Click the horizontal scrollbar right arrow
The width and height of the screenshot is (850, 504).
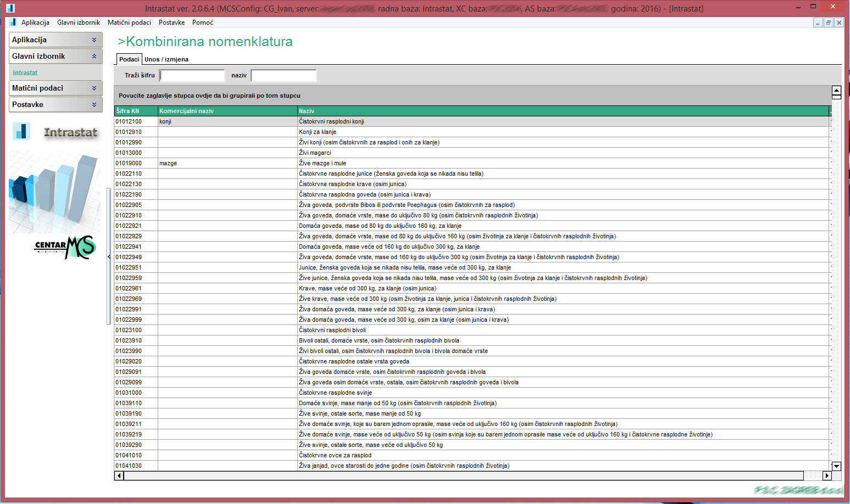click(x=827, y=475)
